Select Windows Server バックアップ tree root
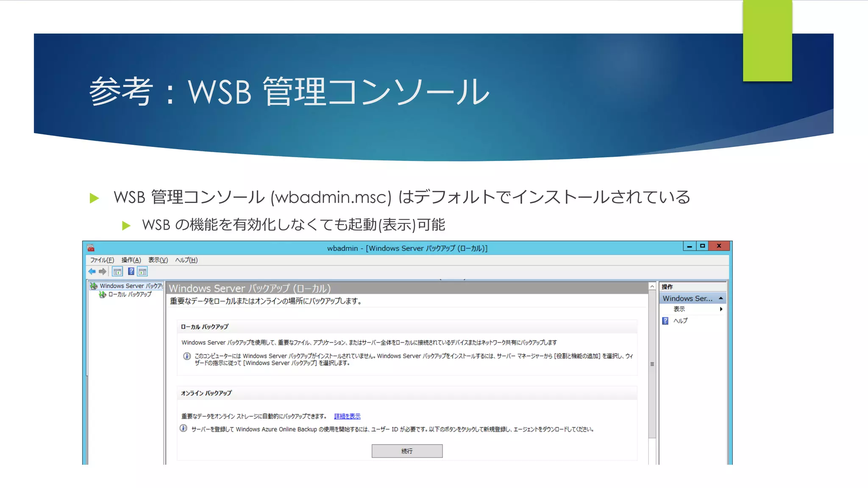Image resolution: width=868 pixels, height=488 pixels. click(131, 286)
